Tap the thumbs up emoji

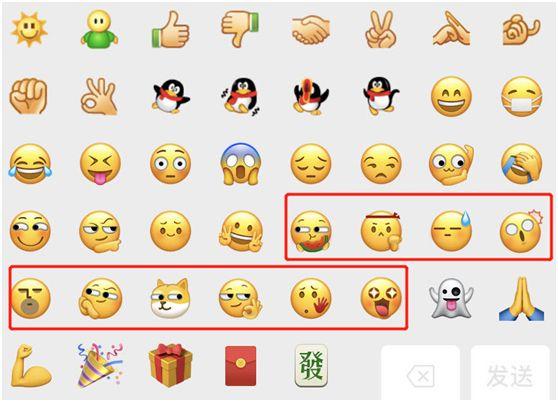(170, 30)
